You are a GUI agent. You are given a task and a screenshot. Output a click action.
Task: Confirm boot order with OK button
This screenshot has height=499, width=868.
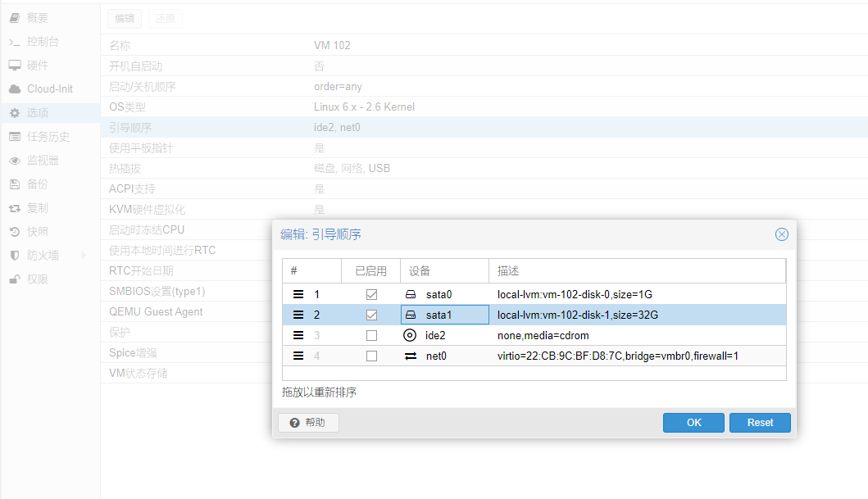(x=693, y=423)
